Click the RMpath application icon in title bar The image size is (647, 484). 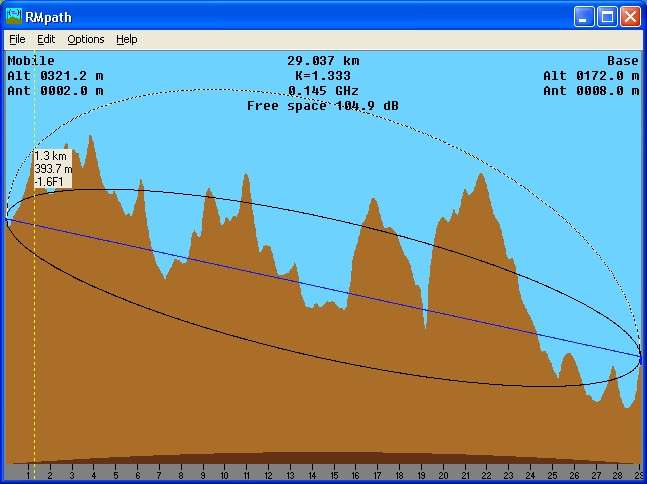pos(14,17)
